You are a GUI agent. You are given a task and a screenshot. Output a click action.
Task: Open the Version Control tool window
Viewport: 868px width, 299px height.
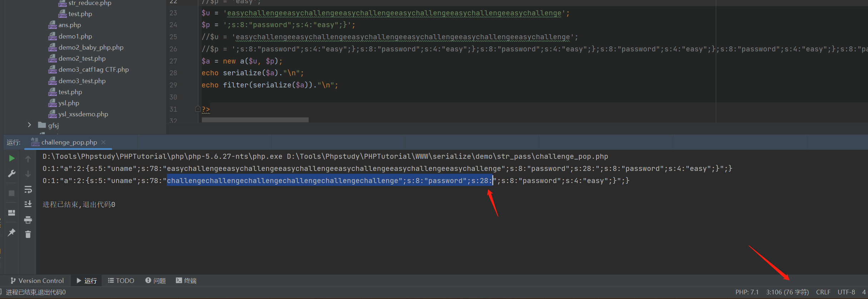coord(37,280)
